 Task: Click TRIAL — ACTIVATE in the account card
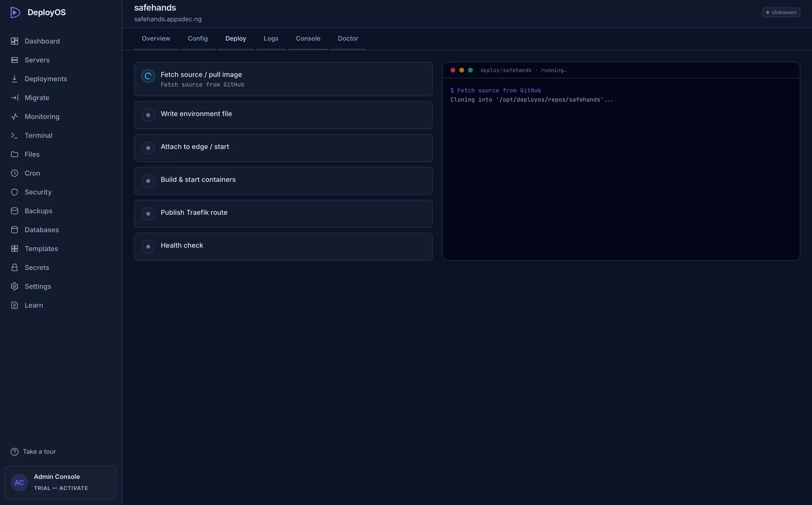click(61, 488)
